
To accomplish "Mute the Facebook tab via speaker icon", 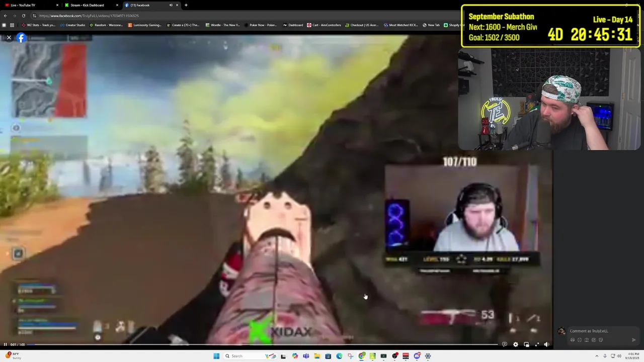I will tap(171, 5).
